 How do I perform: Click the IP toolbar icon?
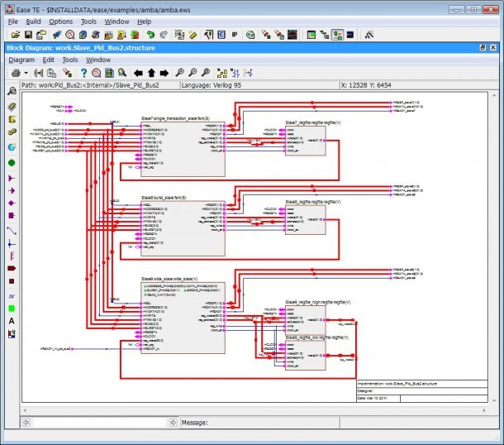pos(235,35)
